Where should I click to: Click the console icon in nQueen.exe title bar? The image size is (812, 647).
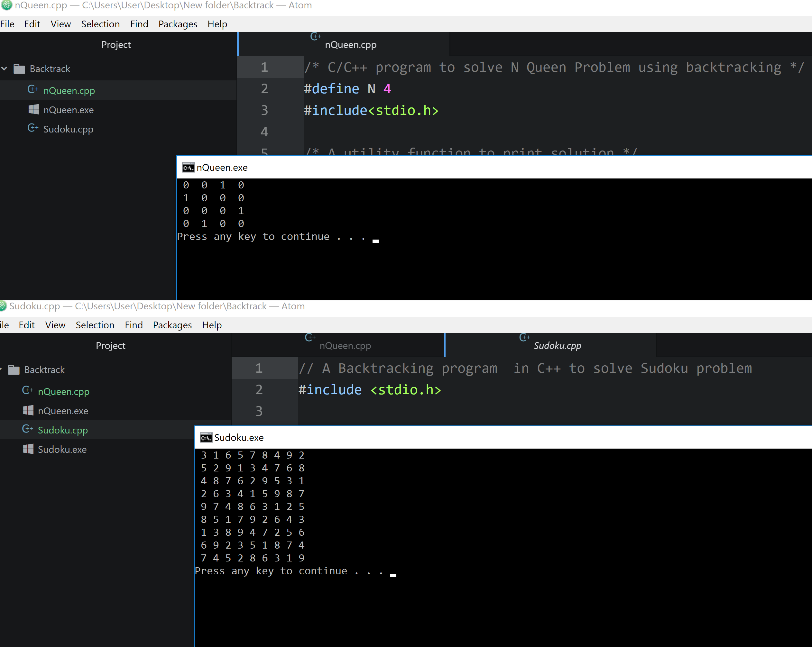[188, 168]
